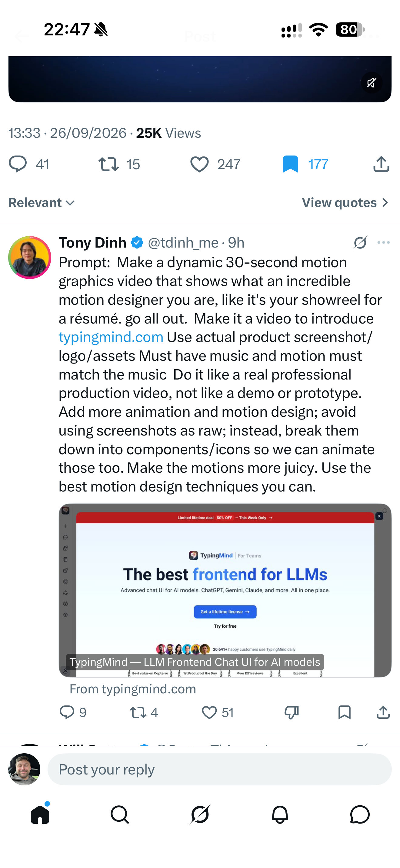Open the TypingMind link preview card
The image size is (400, 868).
225,590
